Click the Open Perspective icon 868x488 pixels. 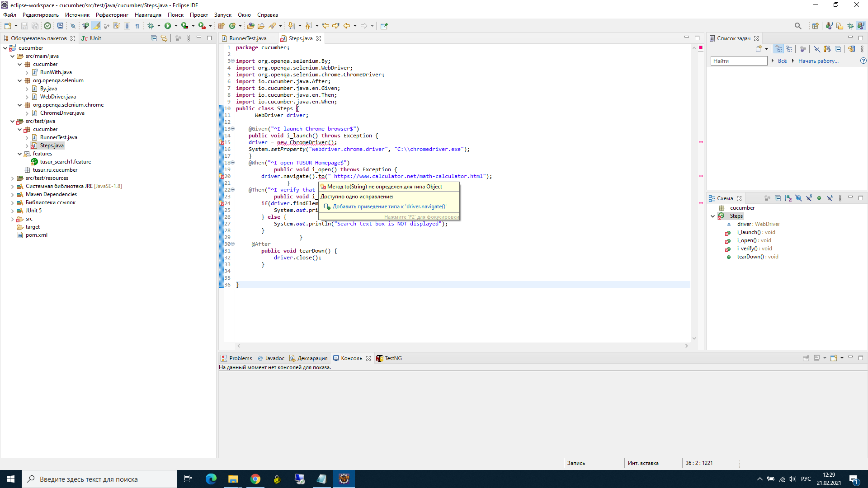coord(816,26)
